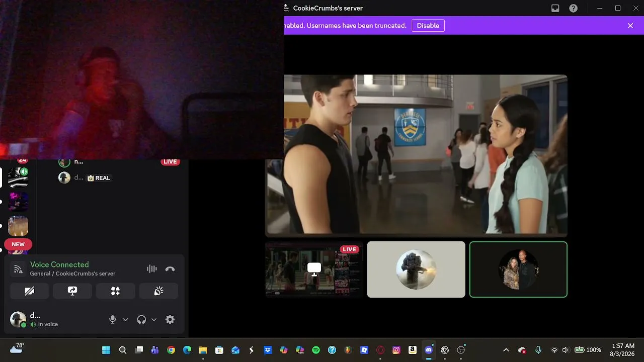
Task: Disable streamer mode via the Disable button
Action: click(428, 26)
